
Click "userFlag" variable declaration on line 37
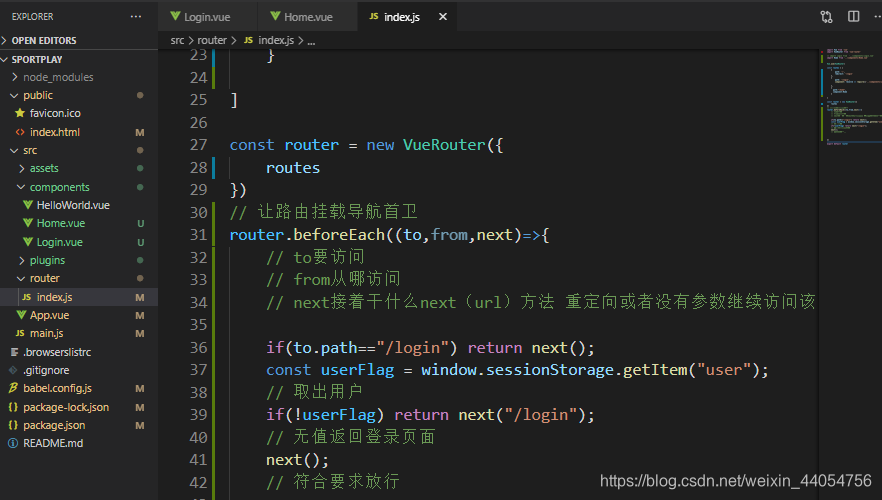357,370
